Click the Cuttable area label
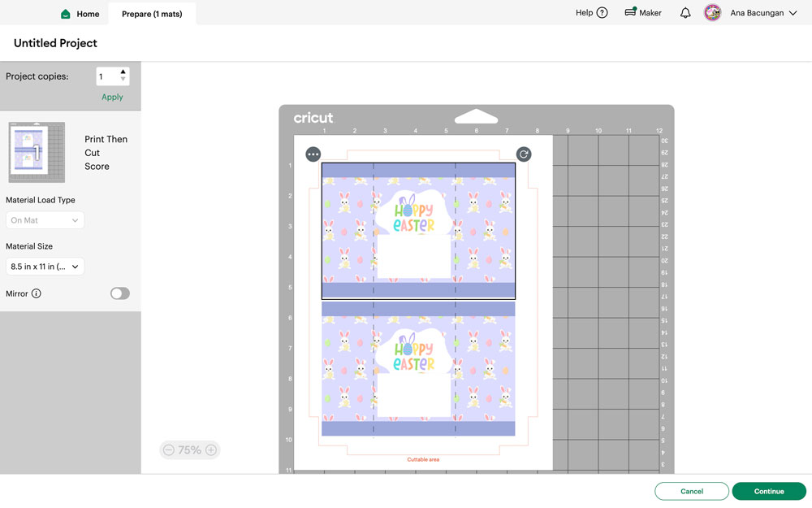Screen dimensions: 812x508 point(423,460)
